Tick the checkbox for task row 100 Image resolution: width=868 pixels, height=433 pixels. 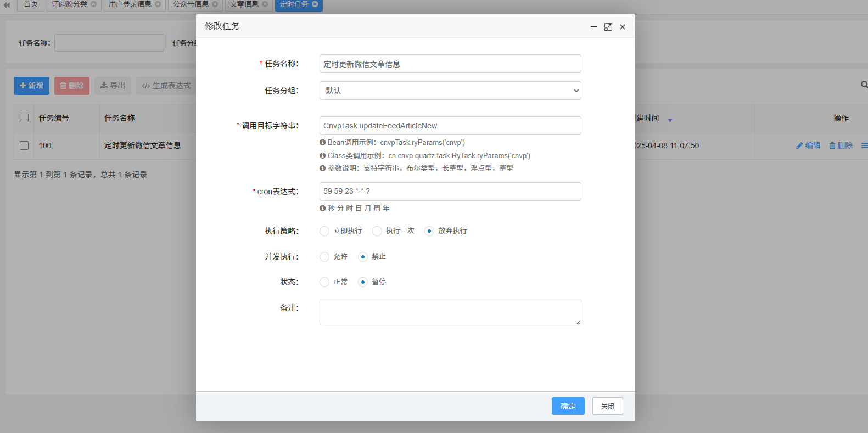(x=24, y=145)
